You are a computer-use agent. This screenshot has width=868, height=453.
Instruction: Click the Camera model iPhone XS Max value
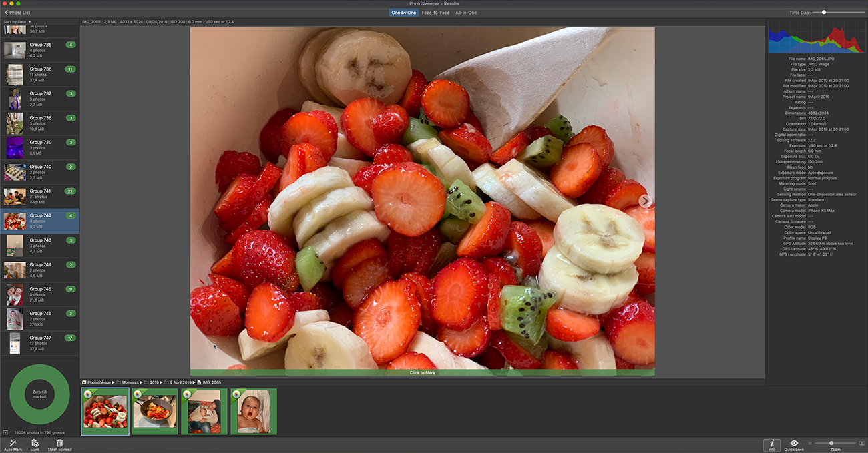click(821, 211)
